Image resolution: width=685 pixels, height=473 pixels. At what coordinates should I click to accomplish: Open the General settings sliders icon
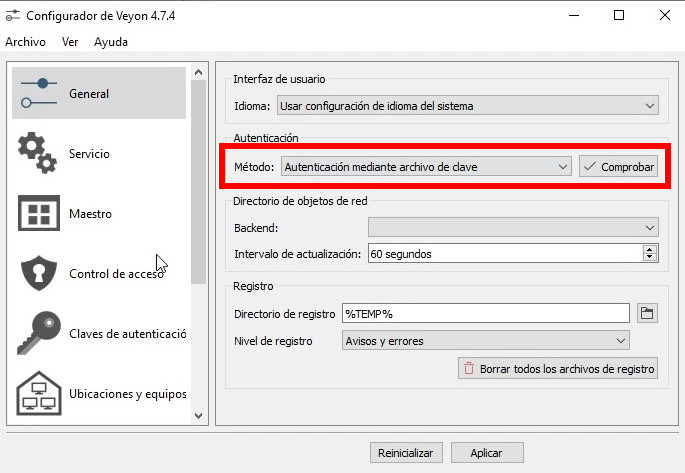point(39,93)
